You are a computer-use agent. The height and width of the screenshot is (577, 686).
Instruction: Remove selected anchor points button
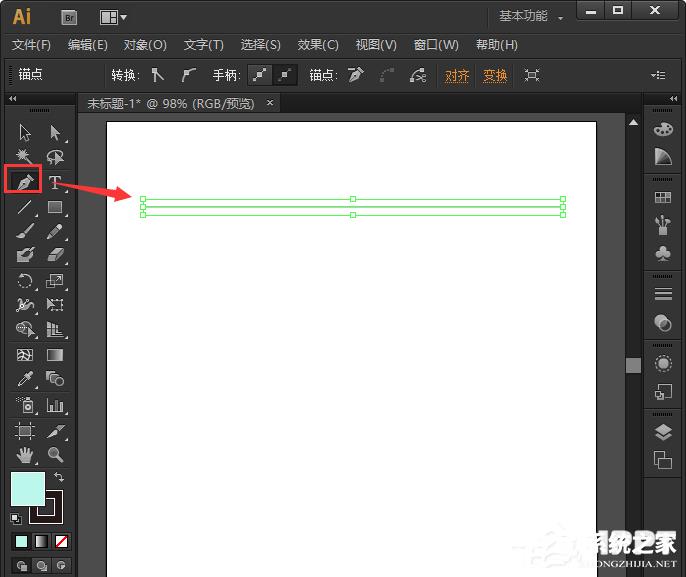[356, 75]
